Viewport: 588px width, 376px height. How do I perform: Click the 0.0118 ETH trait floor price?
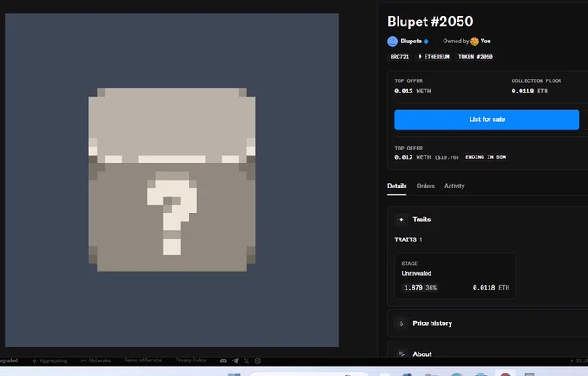point(491,288)
